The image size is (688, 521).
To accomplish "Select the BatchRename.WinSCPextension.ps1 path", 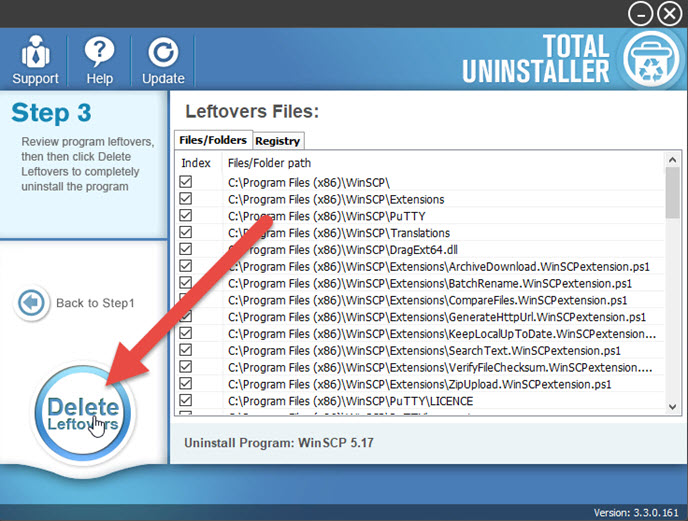I will click(x=430, y=284).
